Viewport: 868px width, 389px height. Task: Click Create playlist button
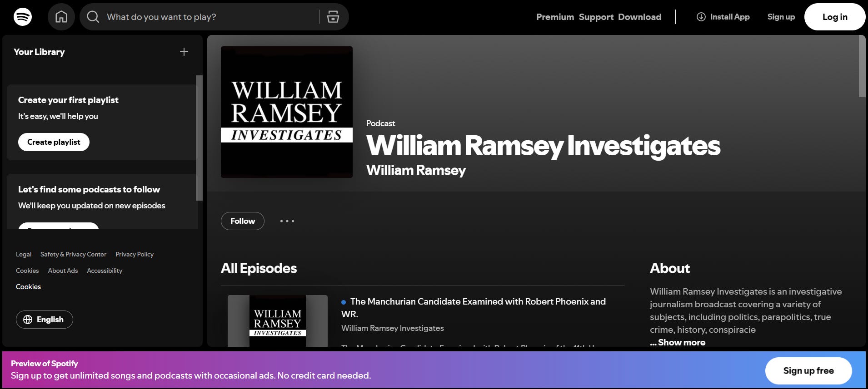coord(54,142)
